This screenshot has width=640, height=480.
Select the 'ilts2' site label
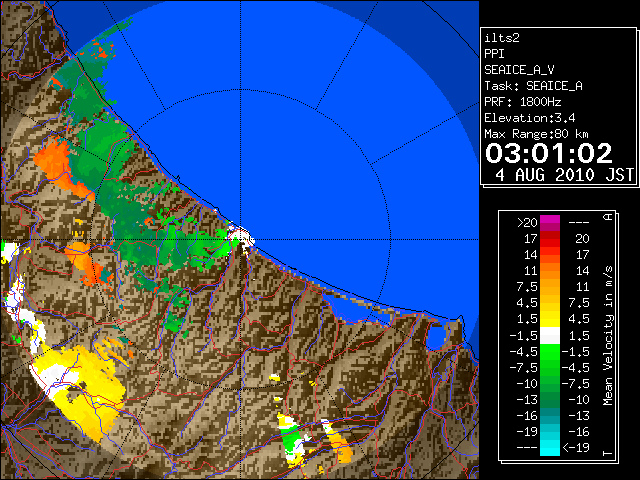pyautogui.click(x=502, y=38)
